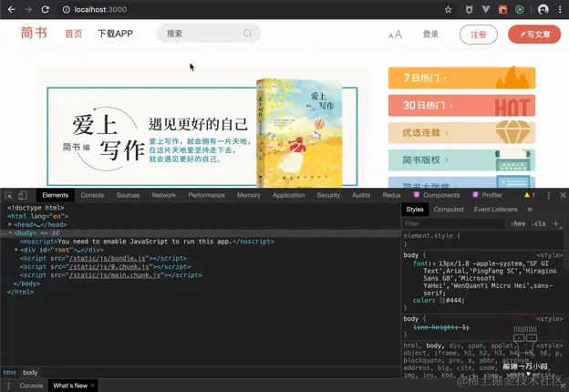Open the React Components tab
This screenshot has width=569, height=392.
coord(437,195)
